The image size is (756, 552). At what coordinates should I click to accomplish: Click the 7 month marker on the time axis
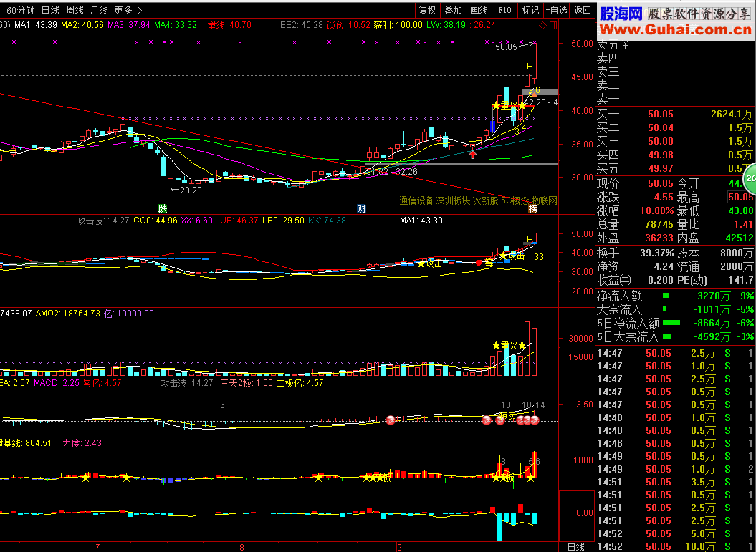98,547
